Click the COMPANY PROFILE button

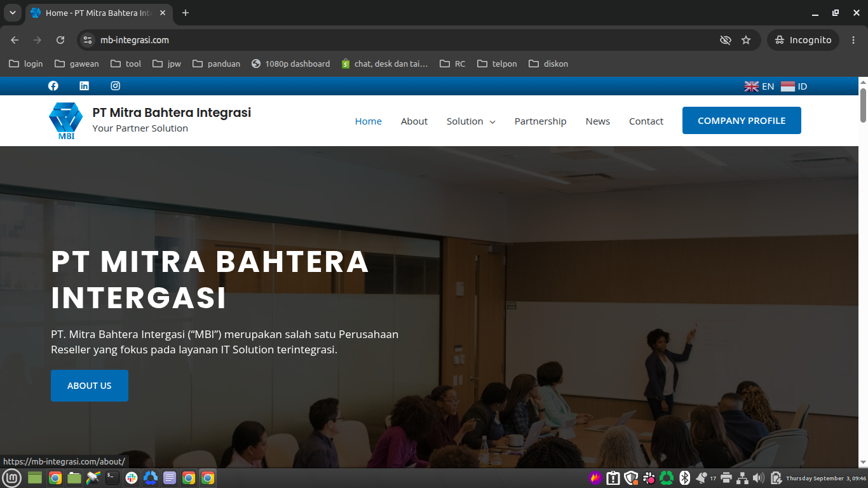(x=742, y=121)
